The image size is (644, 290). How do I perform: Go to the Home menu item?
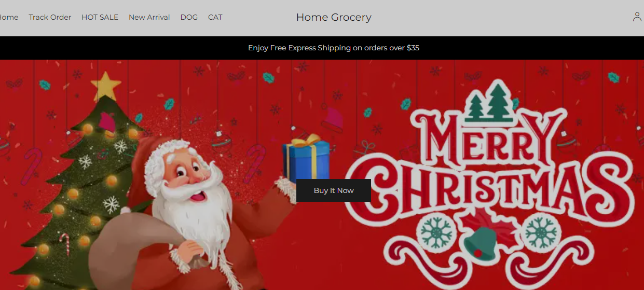tap(9, 17)
